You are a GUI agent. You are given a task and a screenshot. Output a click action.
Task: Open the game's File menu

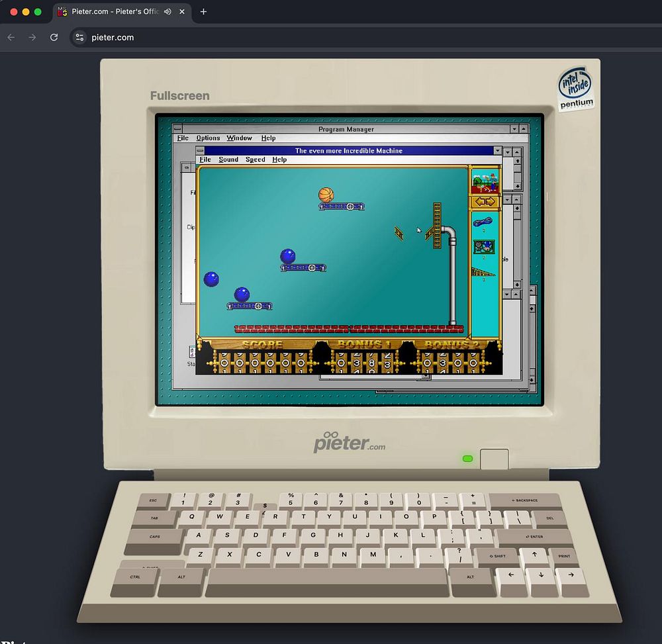pyautogui.click(x=205, y=160)
